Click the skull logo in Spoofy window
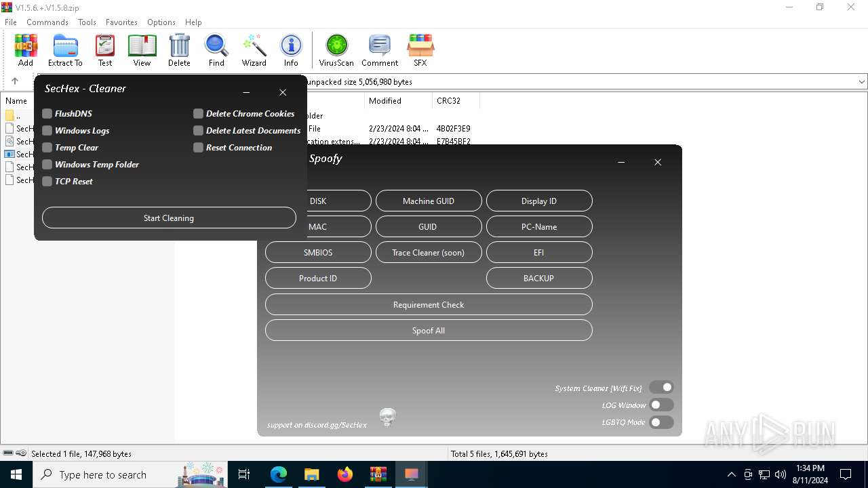868x488 pixels. click(387, 418)
